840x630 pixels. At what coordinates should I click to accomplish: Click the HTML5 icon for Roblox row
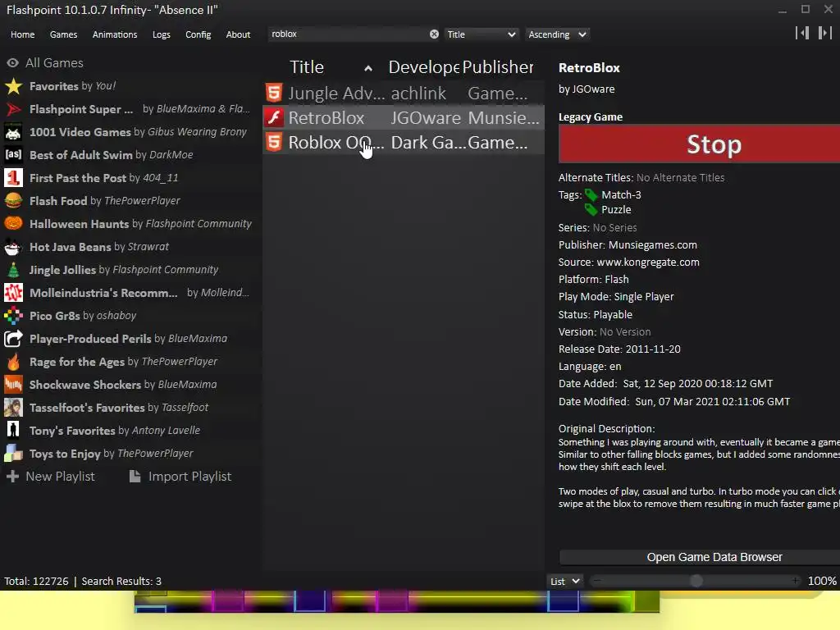click(274, 143)
